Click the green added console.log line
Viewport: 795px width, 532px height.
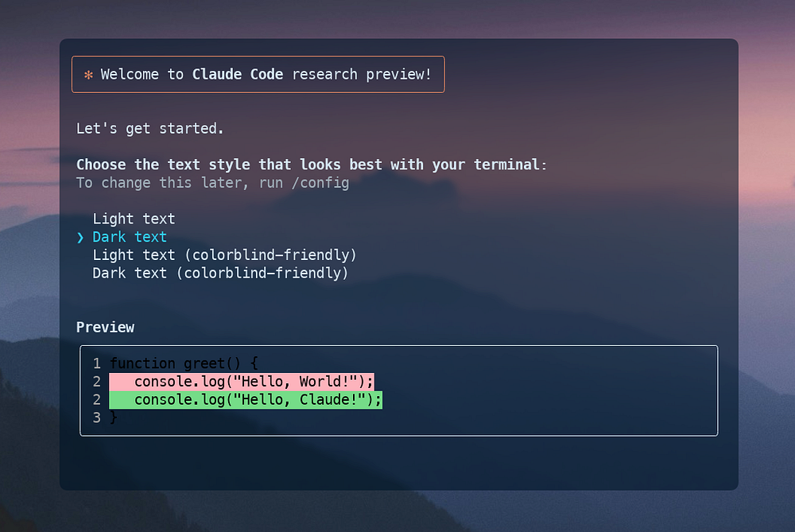(x=246, y=400)
